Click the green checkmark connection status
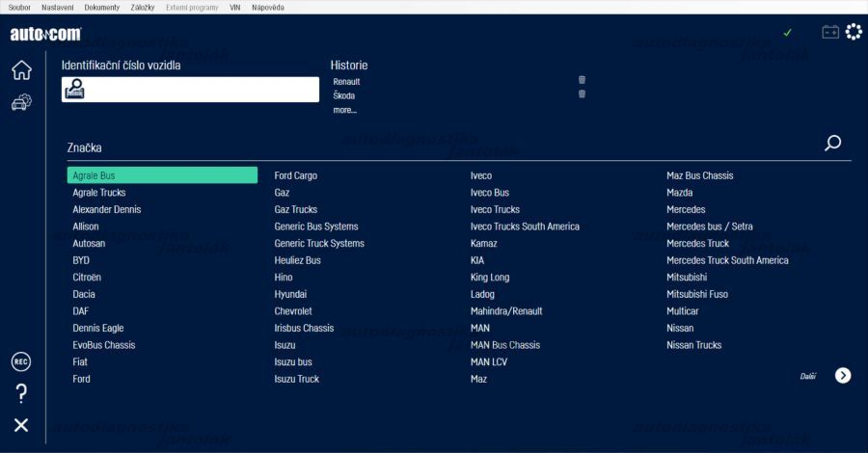868x453 pixels. (x=787, y=33)
